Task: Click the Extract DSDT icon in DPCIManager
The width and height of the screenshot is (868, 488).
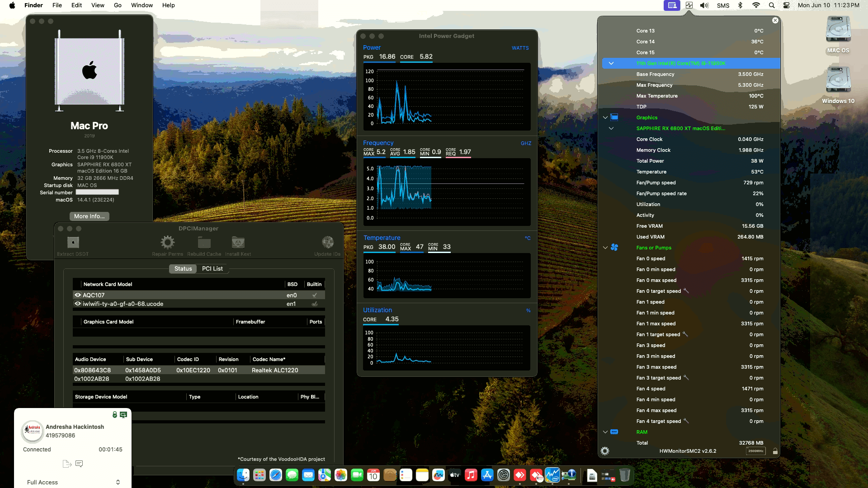Action: click(x=72, y=243)
